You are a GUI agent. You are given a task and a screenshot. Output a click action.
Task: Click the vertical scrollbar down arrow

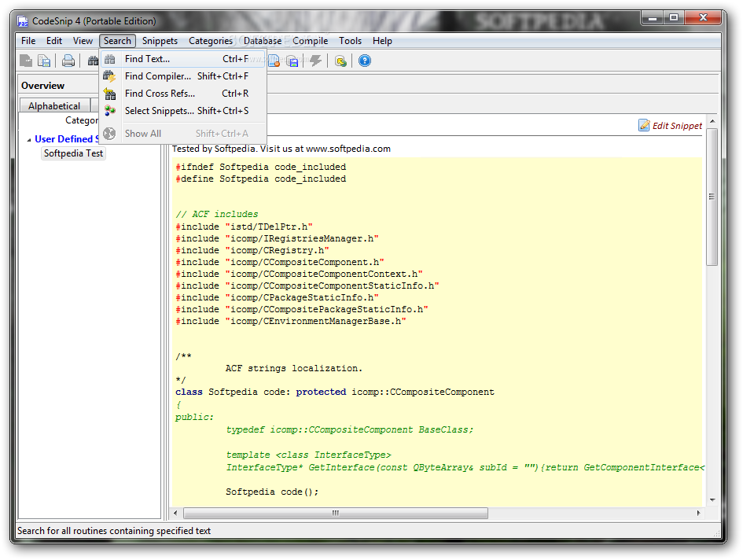[712, 500]
